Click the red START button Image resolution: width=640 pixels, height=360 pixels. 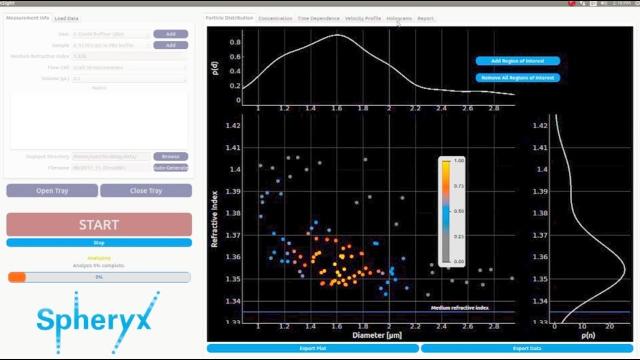99,224
